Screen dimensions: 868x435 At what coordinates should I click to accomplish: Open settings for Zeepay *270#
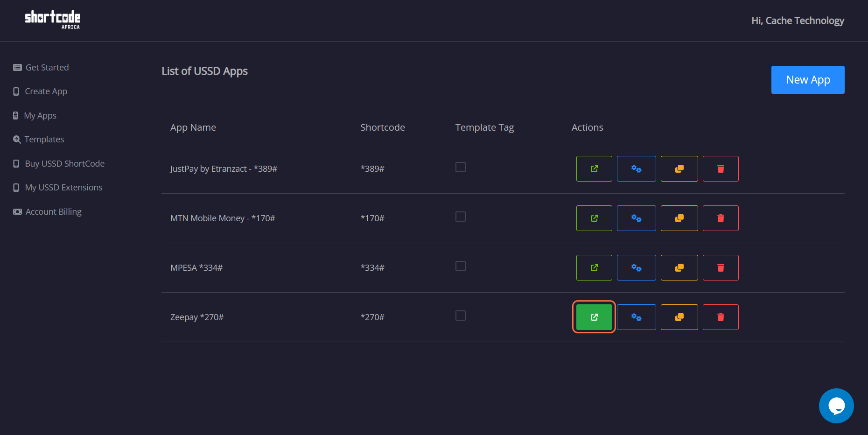tap(636, 317)
